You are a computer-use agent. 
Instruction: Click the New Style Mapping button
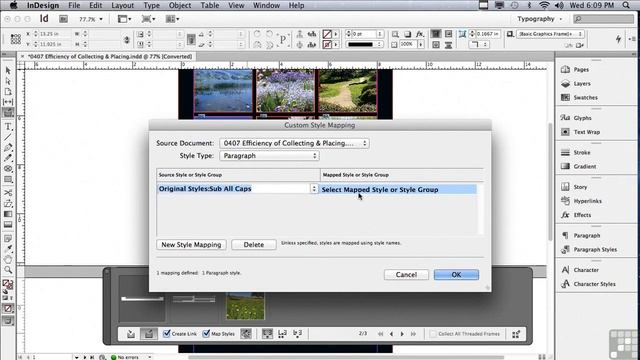pos(191,244)
